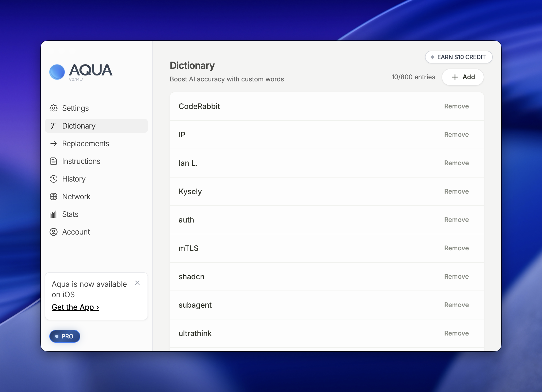Viewport: 542px width, 392px height.
Task: Select the shadcn dictionary word
Action: (191, 277)
